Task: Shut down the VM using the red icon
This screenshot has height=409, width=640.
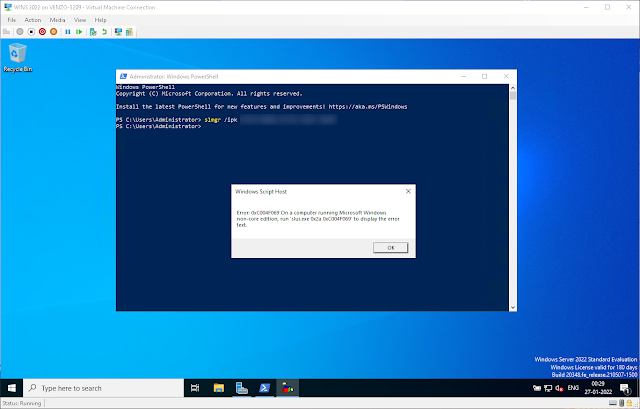Action: pos(42,31)
